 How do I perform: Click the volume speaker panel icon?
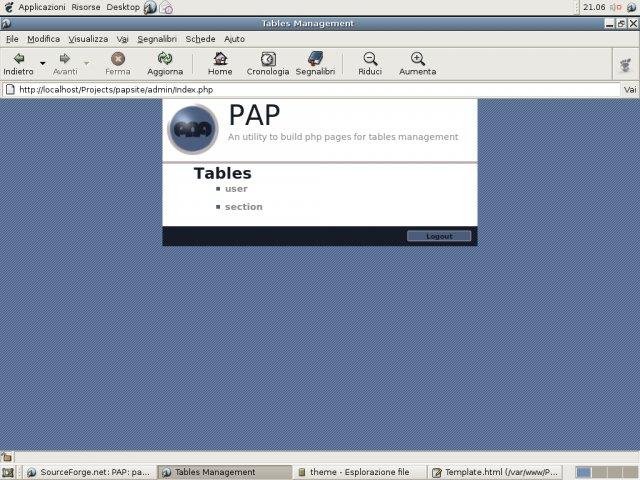[615, 7]
